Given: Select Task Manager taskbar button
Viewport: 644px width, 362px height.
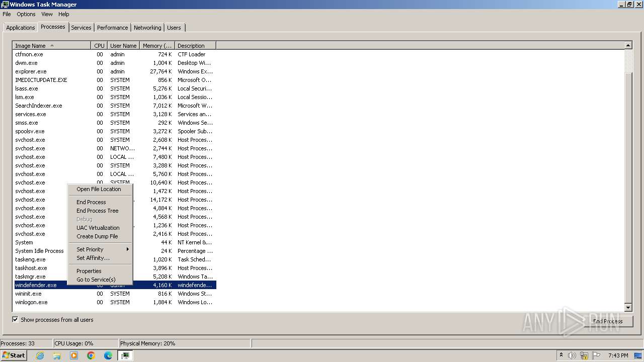Looking at the screenshot, I should (x=125, y=355).
